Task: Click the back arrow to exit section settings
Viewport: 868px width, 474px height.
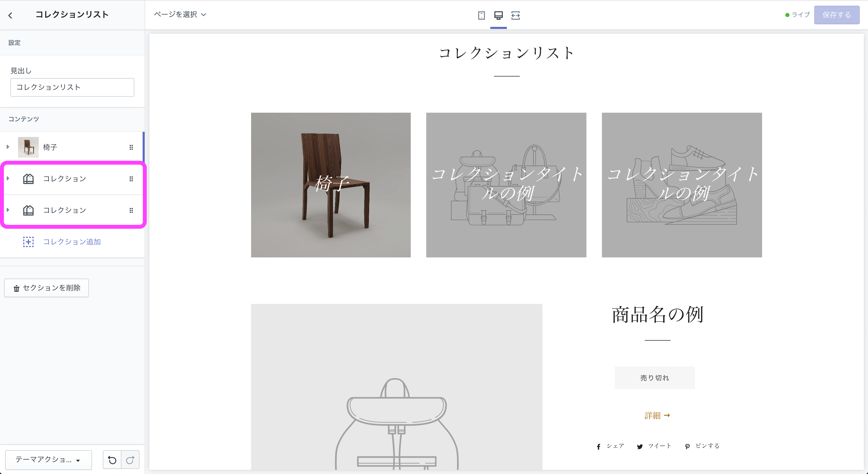Action: [x=10, y=15]
